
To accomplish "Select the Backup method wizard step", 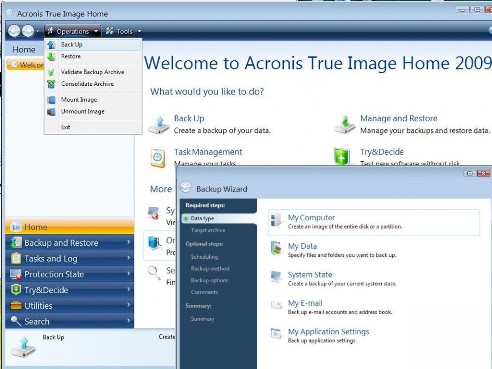I will click(210, 268).
